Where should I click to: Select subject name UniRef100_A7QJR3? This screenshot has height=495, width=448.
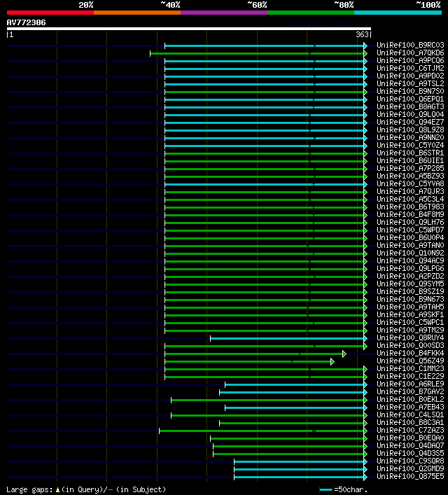click(410, 191)
